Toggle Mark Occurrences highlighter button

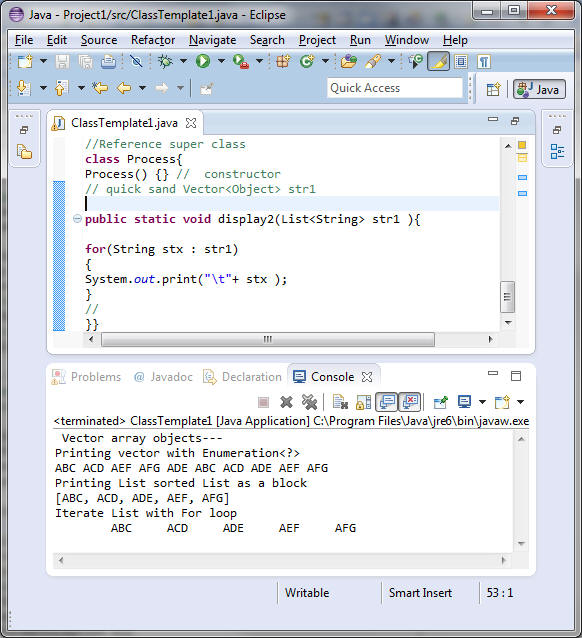click(x=438, y=61)
